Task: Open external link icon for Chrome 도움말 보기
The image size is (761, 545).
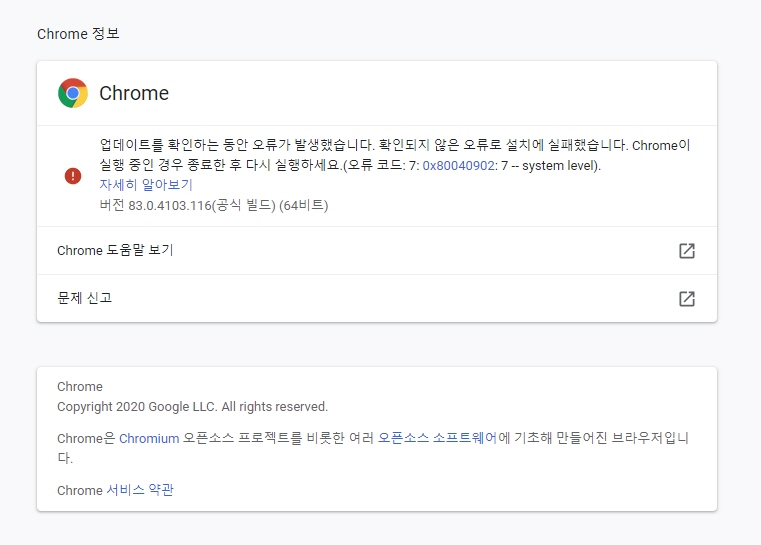Action: pyautogui.click(x=687, y=250)
